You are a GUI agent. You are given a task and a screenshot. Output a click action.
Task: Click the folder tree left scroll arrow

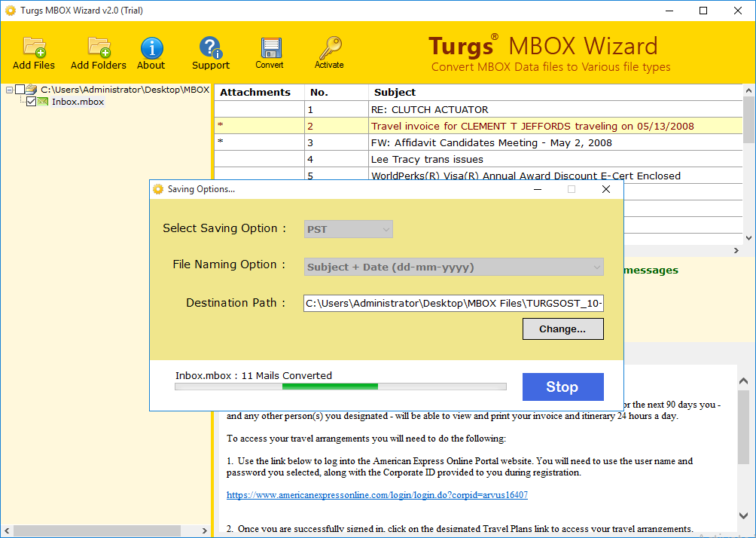coord(7,530)
